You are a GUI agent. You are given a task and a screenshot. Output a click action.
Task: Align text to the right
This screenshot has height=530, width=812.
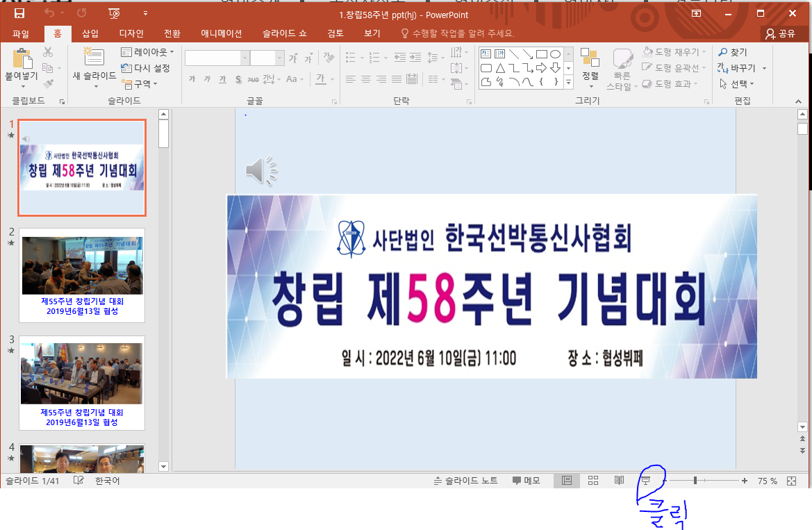point(381,78)
